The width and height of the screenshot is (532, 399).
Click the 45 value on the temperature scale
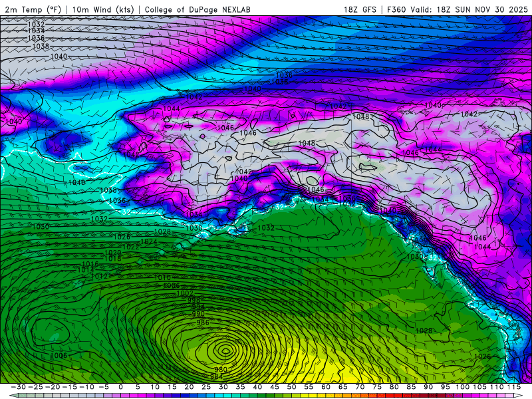point(274,387)
